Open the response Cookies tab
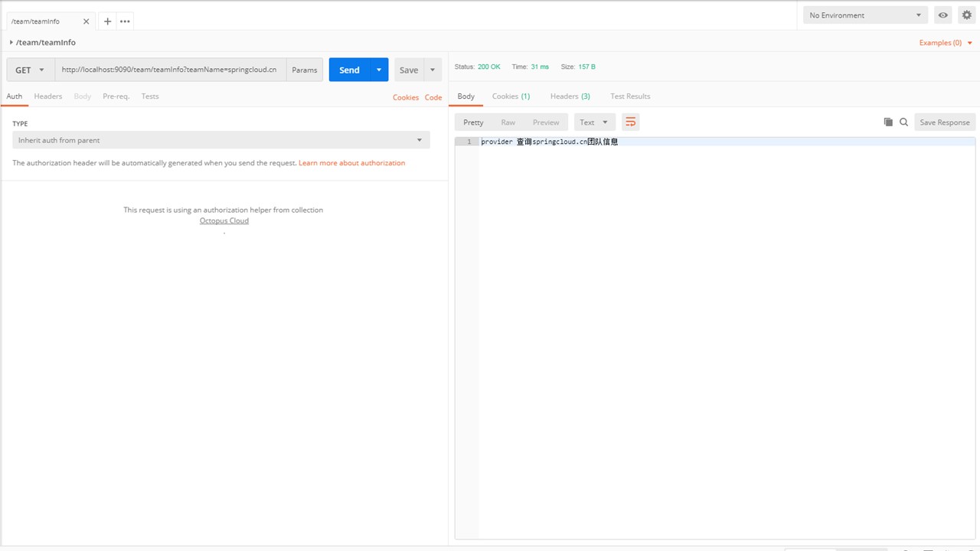The height and width of the screenshot is (551, 980). 511,96
